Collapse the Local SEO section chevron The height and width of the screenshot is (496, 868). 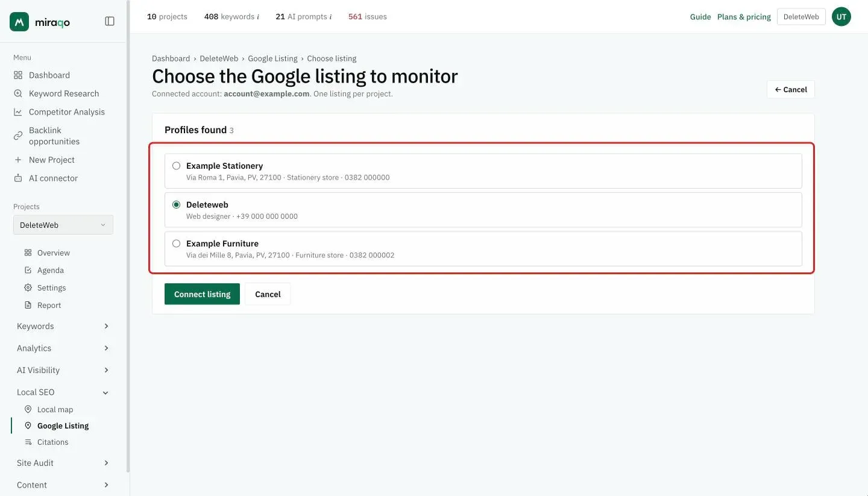pyautogui.click(x=106, y=392)
